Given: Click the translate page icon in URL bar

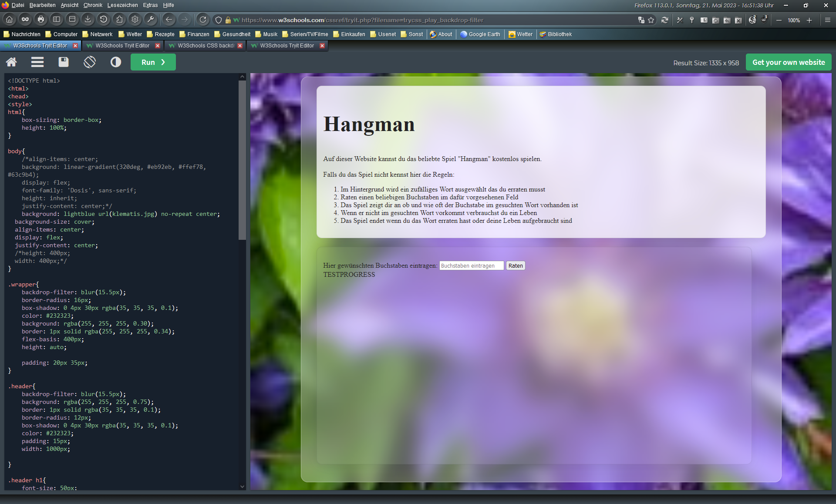Looking at the screenshot, I should point(641,20).
